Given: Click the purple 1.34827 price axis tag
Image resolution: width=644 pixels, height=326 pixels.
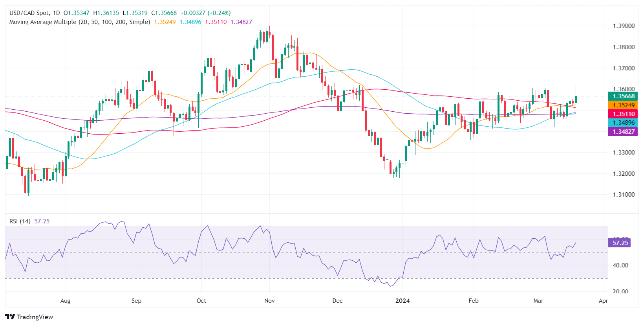Looking at the screenshot, I should 623,131.
